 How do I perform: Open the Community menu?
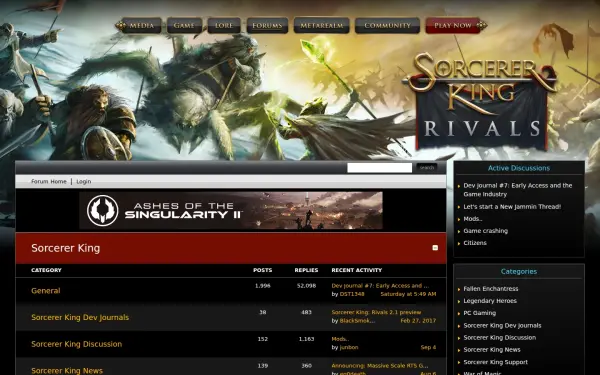387,26
